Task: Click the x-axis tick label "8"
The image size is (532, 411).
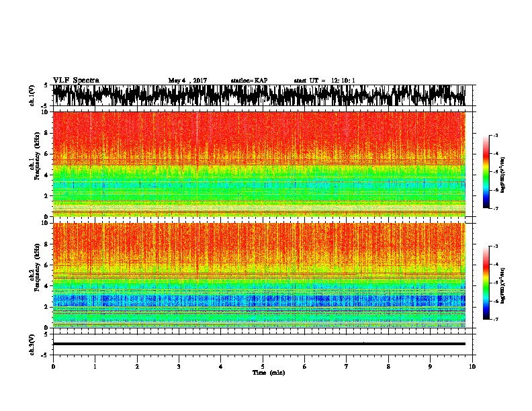Action: pyautogui.click(x=388, y=367)
